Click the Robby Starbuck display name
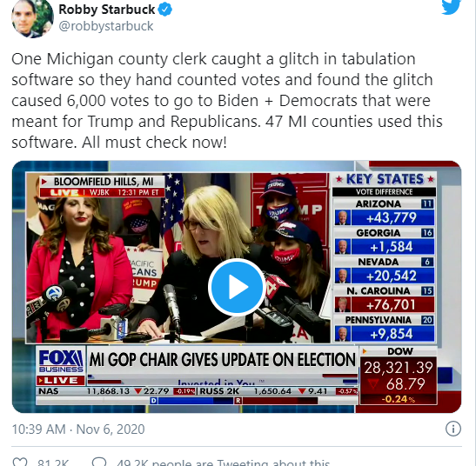Screen dimensions: 476x466 pos(106,10)
